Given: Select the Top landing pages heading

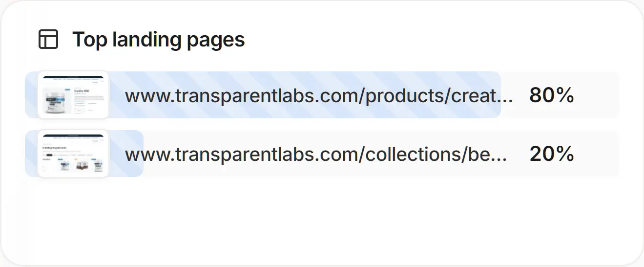Looking at the screenshot, I should coord(159,39).
